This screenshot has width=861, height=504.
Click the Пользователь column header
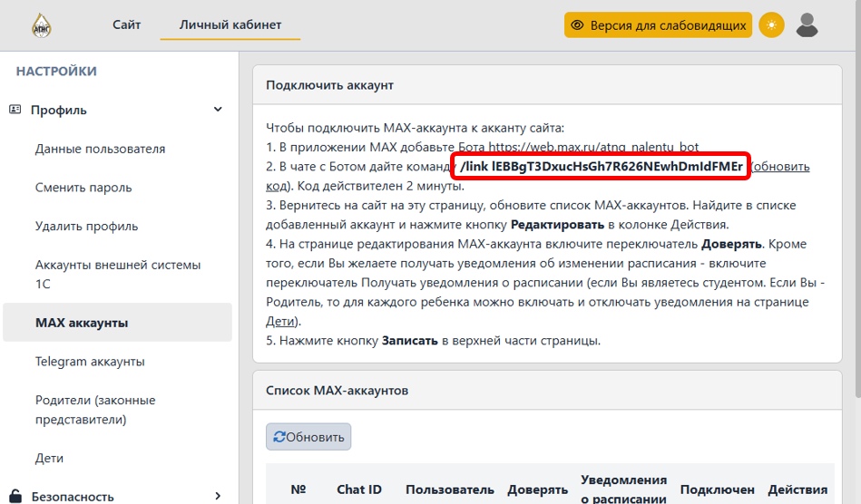click(450, 489)
